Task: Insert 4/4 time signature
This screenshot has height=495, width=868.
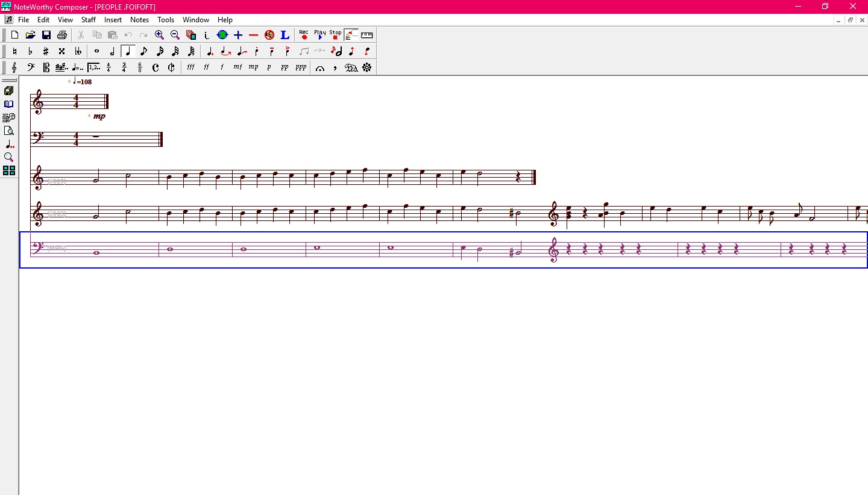Action: [108, 67]
